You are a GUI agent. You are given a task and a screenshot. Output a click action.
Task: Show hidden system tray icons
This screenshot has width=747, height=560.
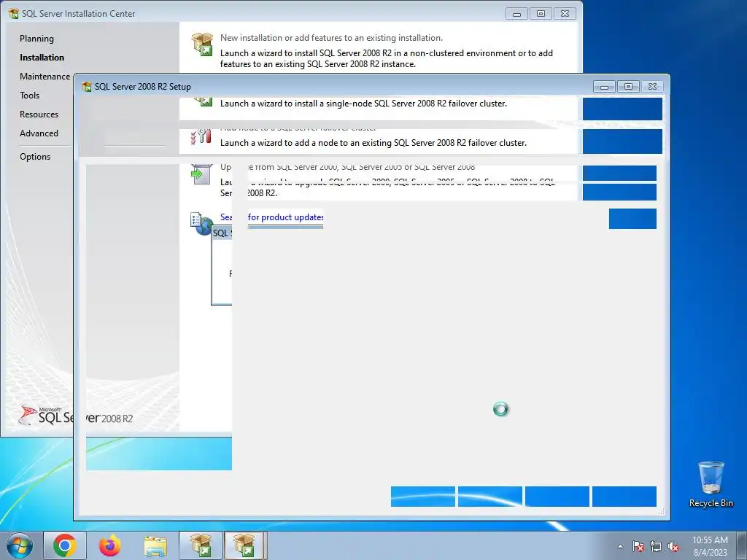point(620,546)
